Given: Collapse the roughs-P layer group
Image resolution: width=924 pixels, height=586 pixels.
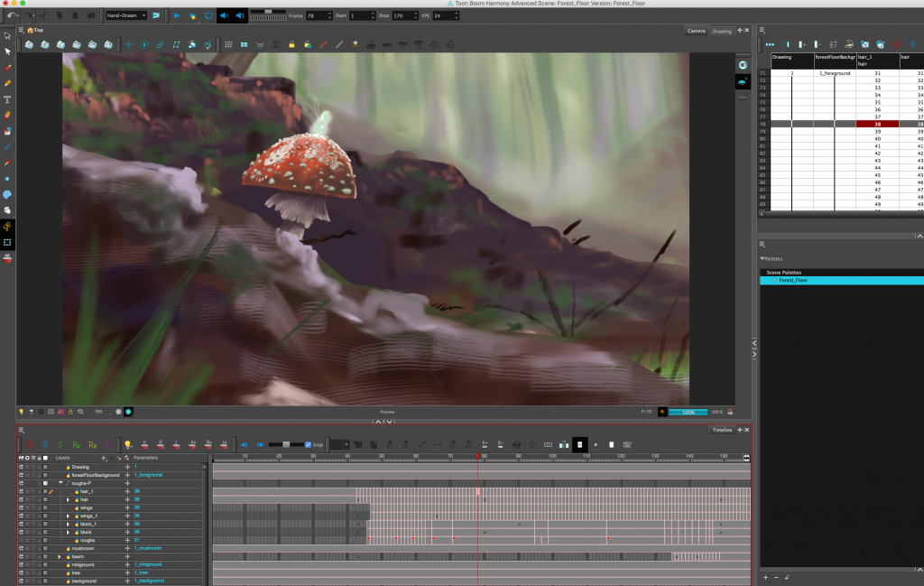Looking at the screenshot, I should tap(60, 483).
